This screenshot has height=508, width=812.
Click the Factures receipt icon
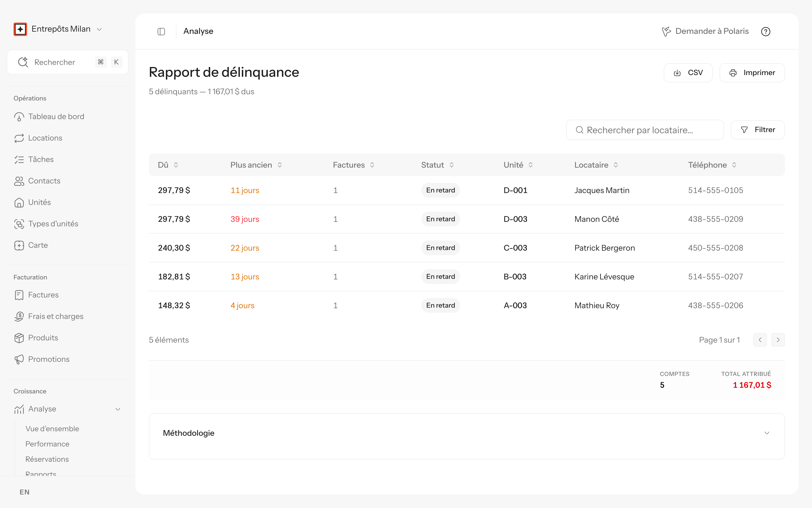coord(19,295)
